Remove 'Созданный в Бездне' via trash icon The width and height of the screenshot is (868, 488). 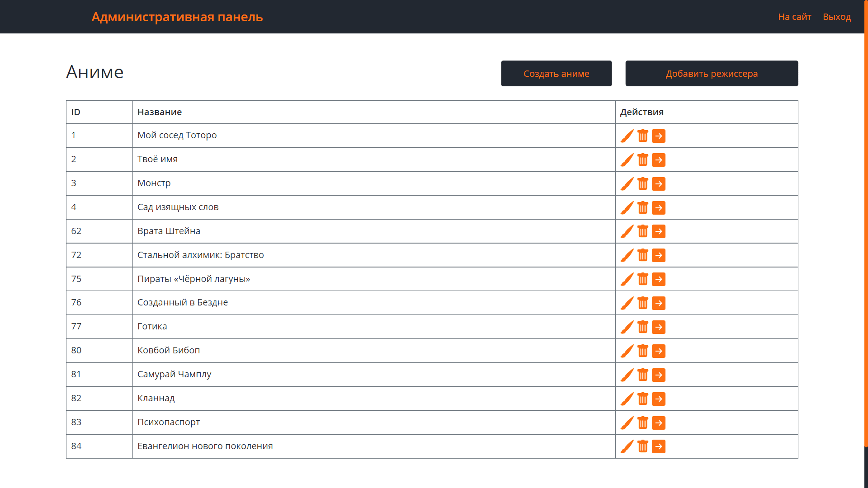tap(643, 303)
